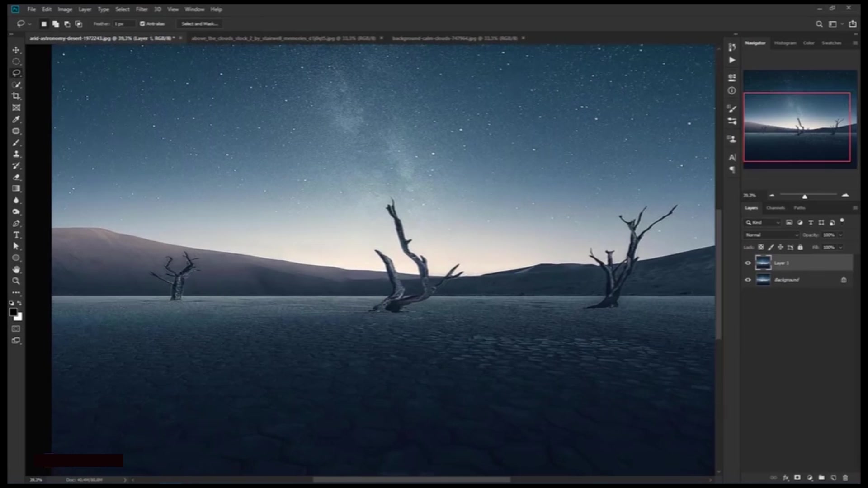Viewport: 868px width, 488px height.
Task: Click the foreground color swatch
Action: [x=13, y=312]
